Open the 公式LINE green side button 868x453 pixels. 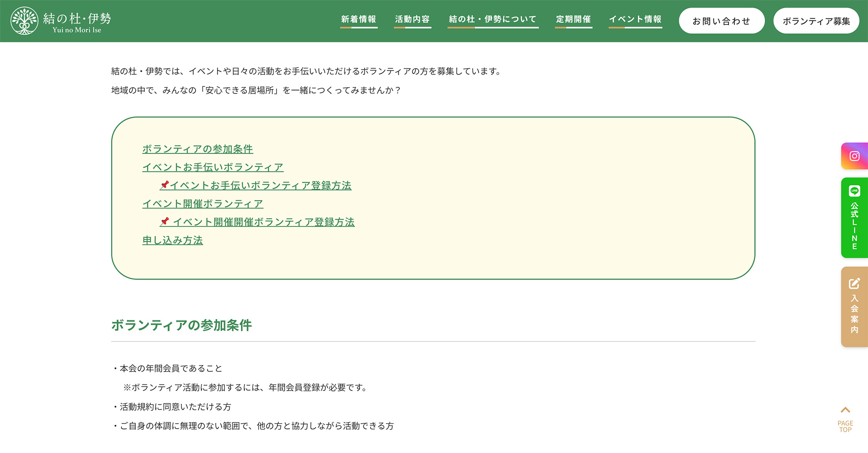pyautogui.click(x=854, y=218)
